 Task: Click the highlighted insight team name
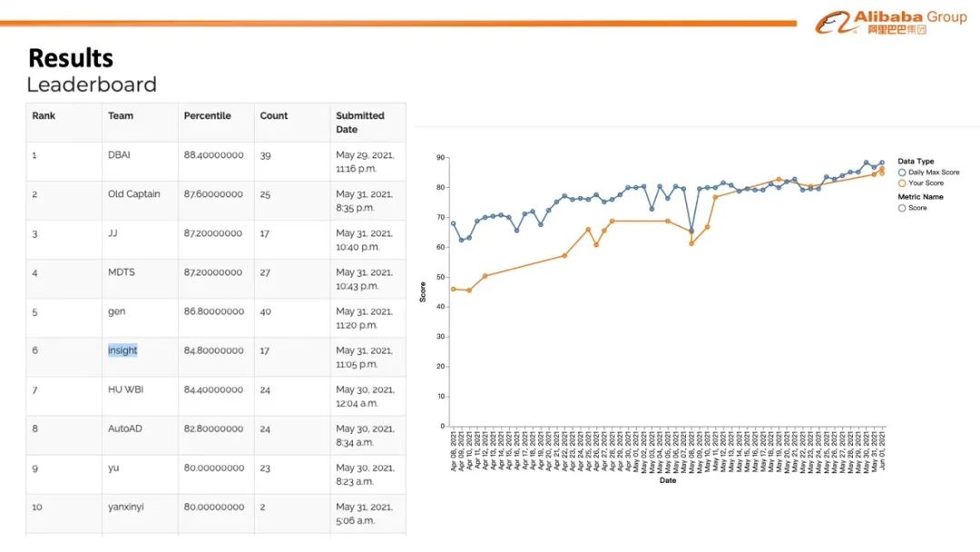coord(122,350)
